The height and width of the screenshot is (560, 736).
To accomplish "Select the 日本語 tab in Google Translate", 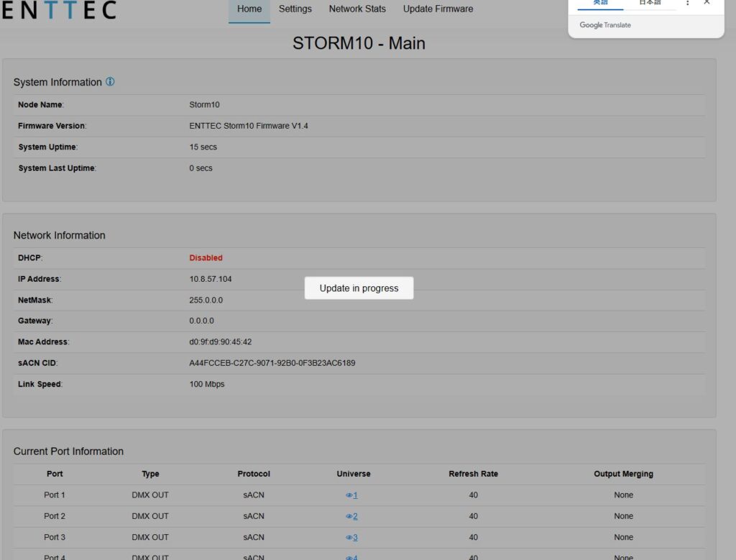I will 650,3.
